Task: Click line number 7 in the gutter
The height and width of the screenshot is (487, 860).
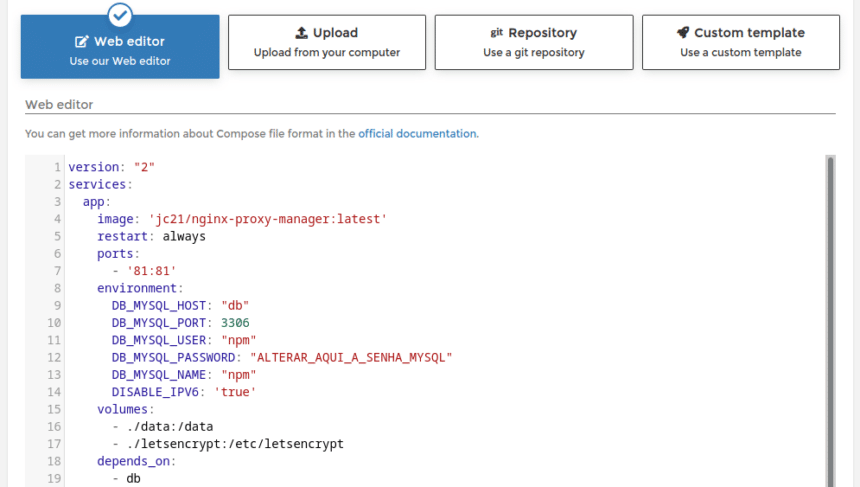Action: (57, 271)
